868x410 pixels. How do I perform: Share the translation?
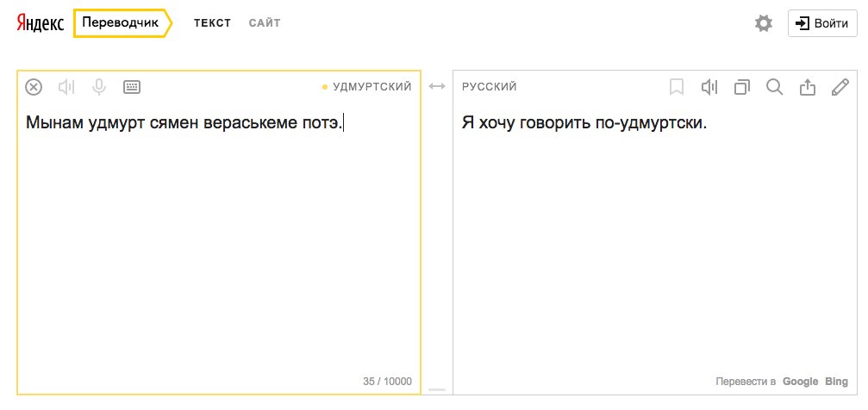pyautogui.click(x=808, y=87)
